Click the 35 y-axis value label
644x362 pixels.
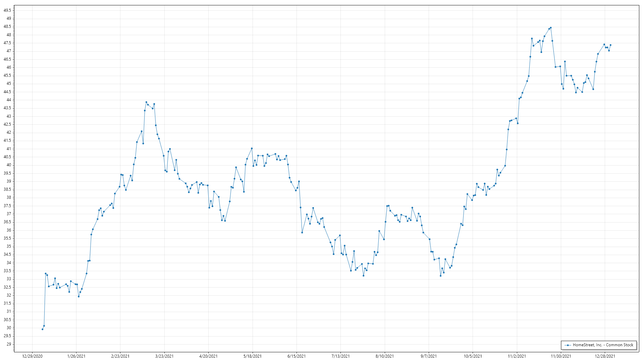click(x=9, y=246)
